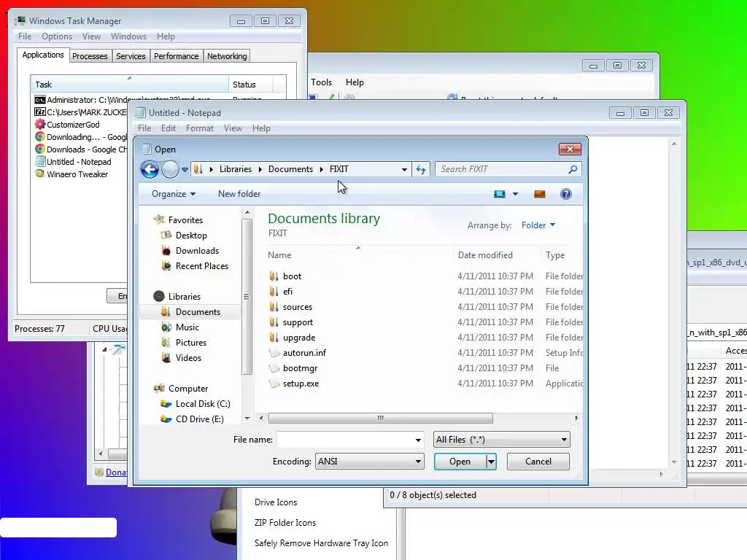The width and height of the screenshot is (747, 560).
Task: Switch to Performance tab in Task Manager
Action: click(x=176, y=56)
